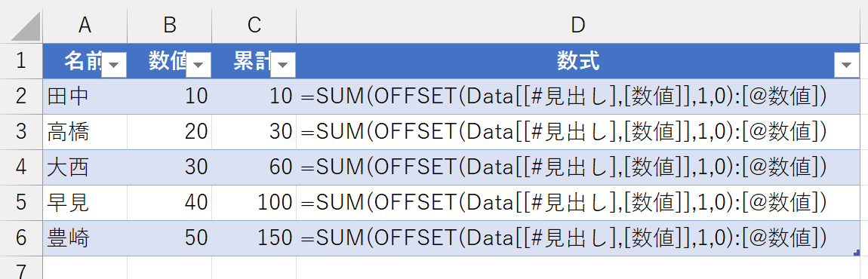Select column D header
This screenshot has width=868, height=279.
click(x=578, y=24)
